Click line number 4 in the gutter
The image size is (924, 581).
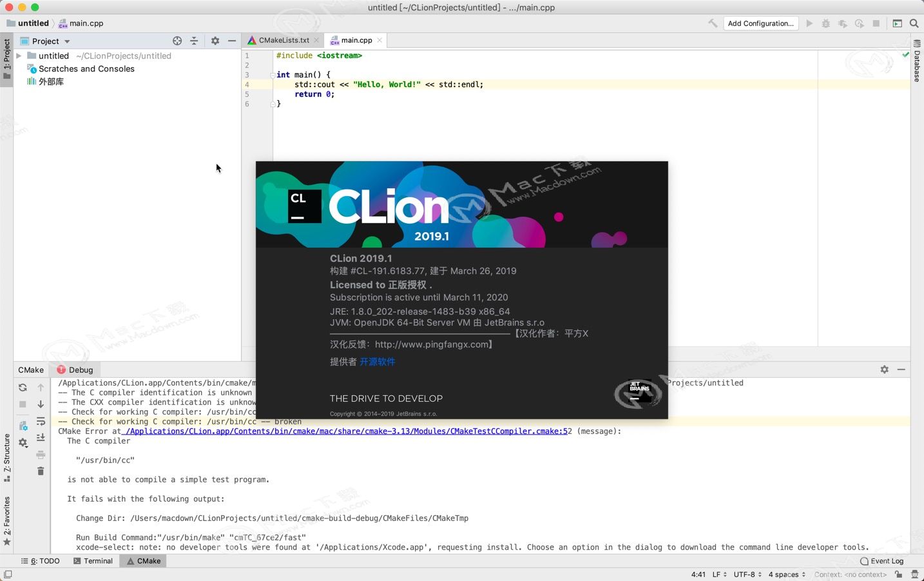(247, 84)
